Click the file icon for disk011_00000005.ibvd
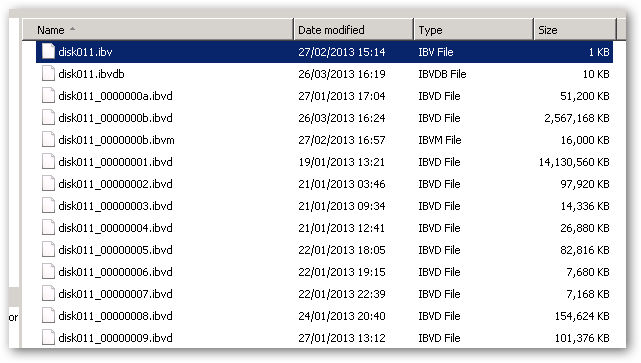The height and width of the screenshot is (363, 641). (x=48, y=250)
